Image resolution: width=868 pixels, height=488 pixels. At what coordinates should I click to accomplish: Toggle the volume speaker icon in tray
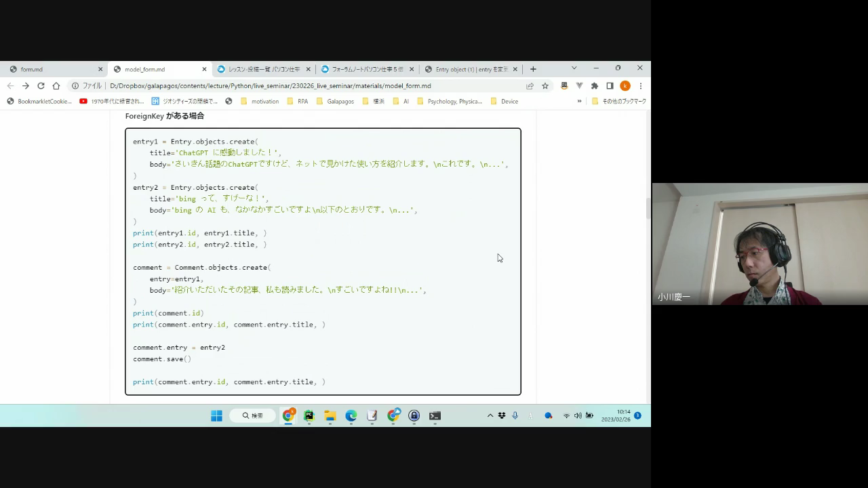pyautogui.click(x=578, y=415)
